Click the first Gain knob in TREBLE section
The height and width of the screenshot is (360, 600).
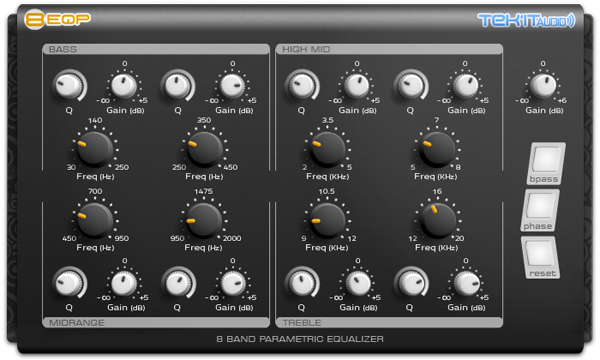(358, 283)
